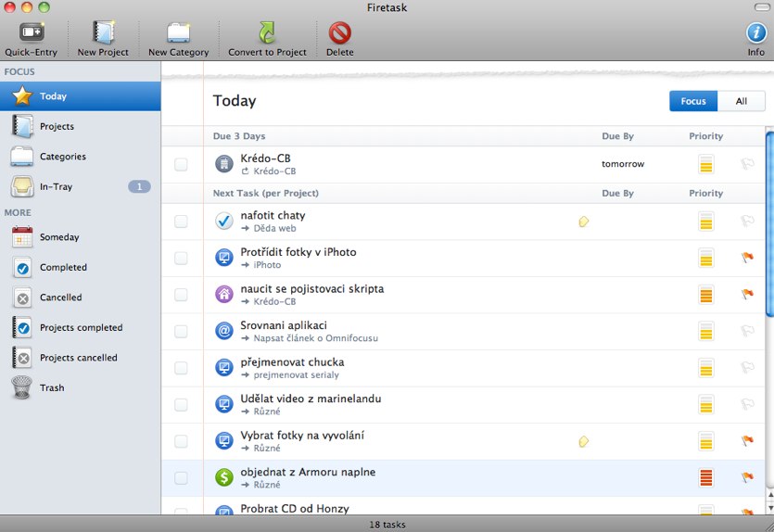
Task: Tick checkbox for Srovnani aplikaci
Action: (x=181, y=331)
